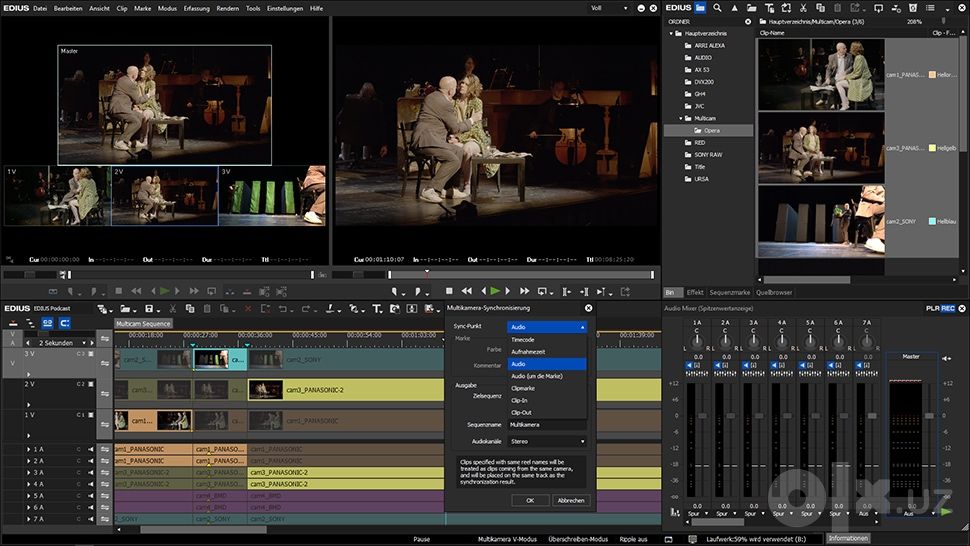The height and width of the screenshot is (546, 970).
Task: Choose Clip-In in sync list
Action: click(x=547, y=401)
